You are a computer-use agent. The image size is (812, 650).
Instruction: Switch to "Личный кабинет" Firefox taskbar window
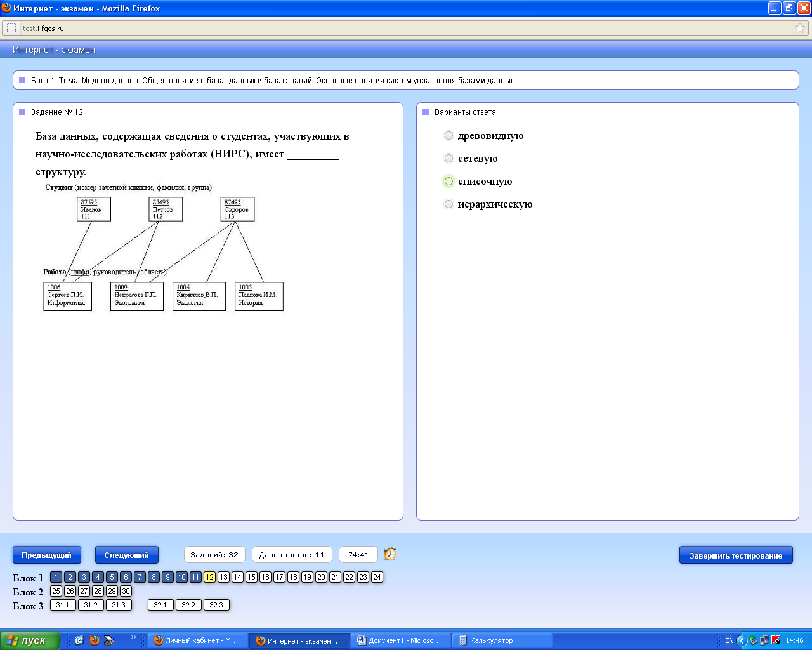pyautogui.click(x=198, y=640)
